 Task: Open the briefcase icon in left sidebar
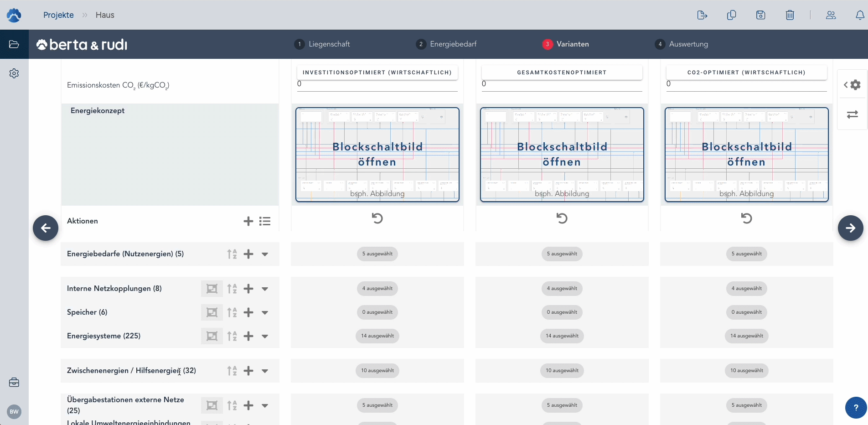point(14,382)
